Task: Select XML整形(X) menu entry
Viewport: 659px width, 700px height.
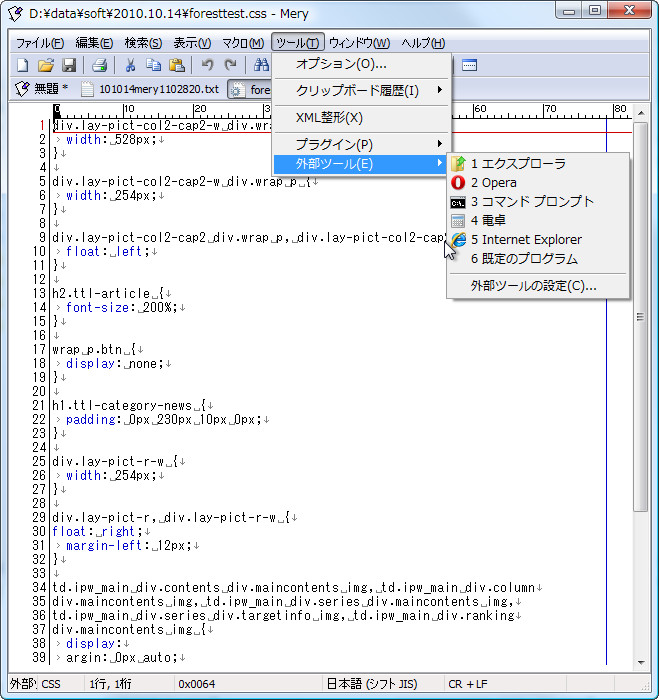Action: 361,118
